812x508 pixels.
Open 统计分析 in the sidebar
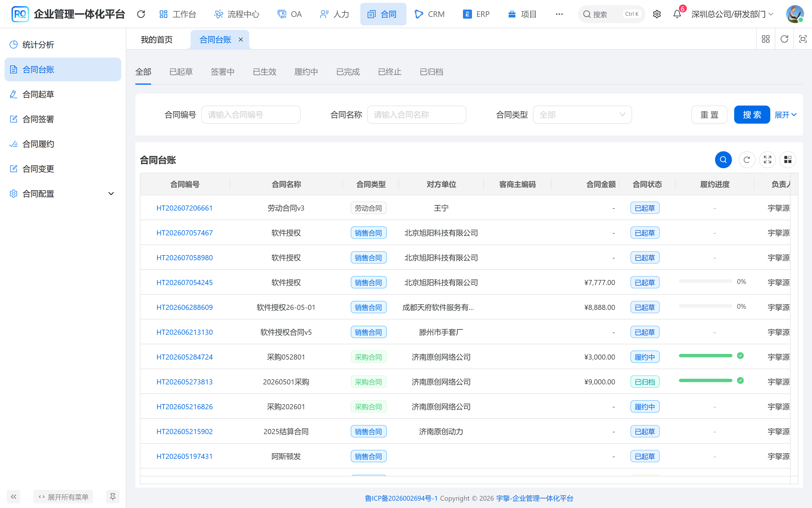[x=63, y=45]
